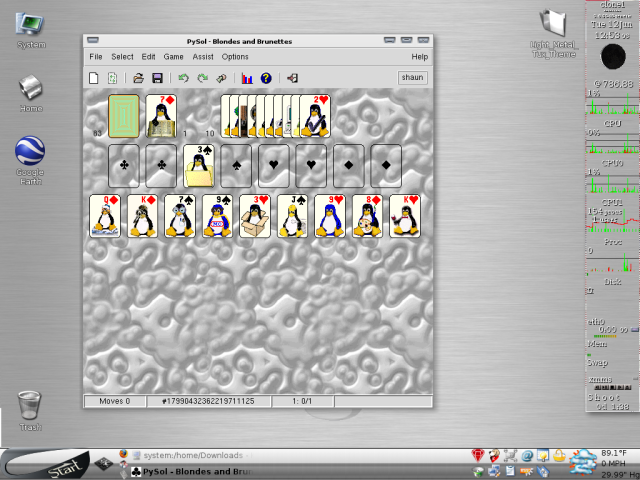
Task: Click the tools quick-launch icon beside Start
Action: point(103,463)
